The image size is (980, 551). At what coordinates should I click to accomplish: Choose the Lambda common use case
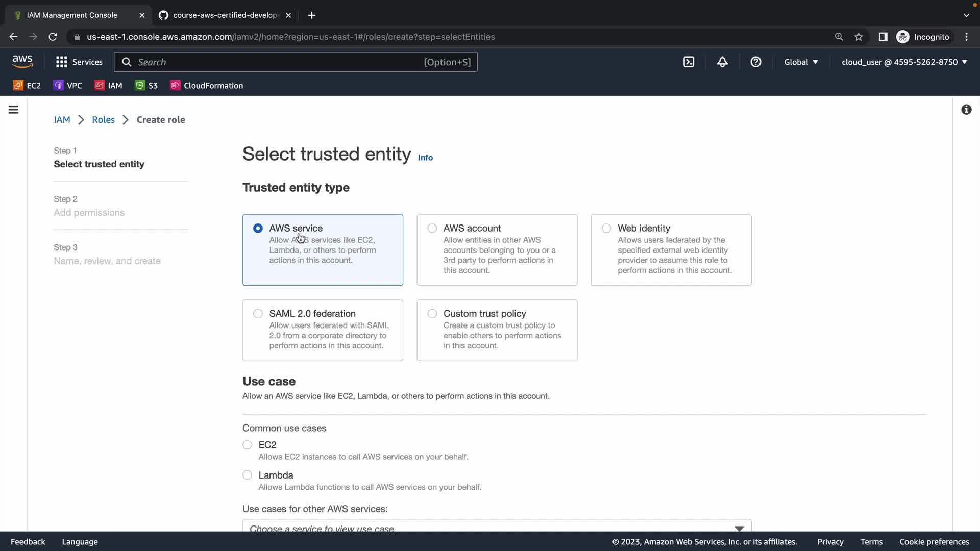pyautogui.click(x=248, y=475)
